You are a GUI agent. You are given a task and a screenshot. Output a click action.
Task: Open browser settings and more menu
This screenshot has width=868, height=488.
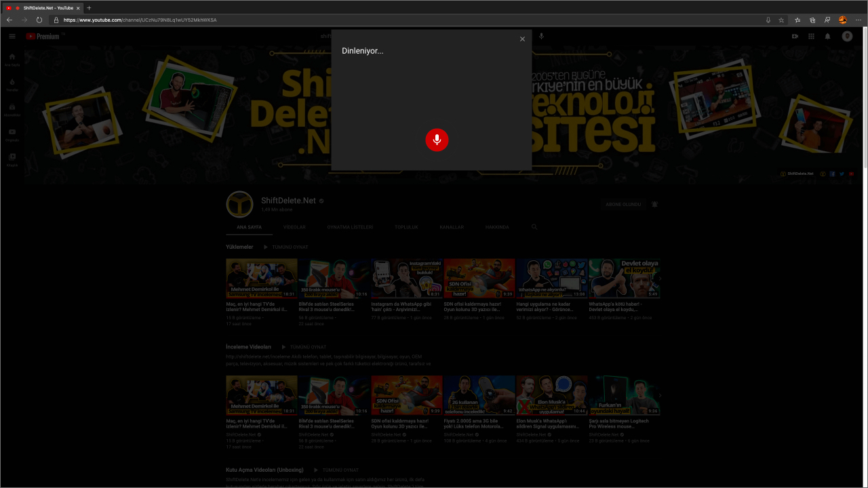click(x=859, y=20)
